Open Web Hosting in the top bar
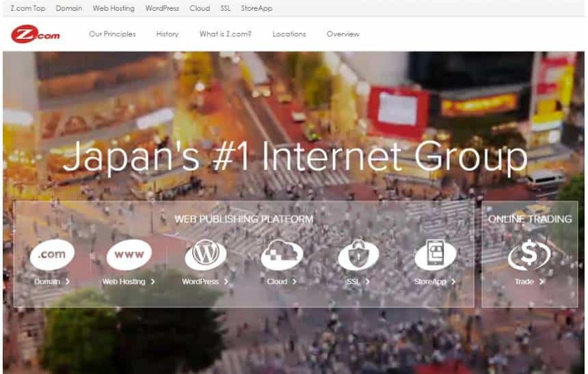The width and height of the screenshot is (588, 374). (113, 8)
